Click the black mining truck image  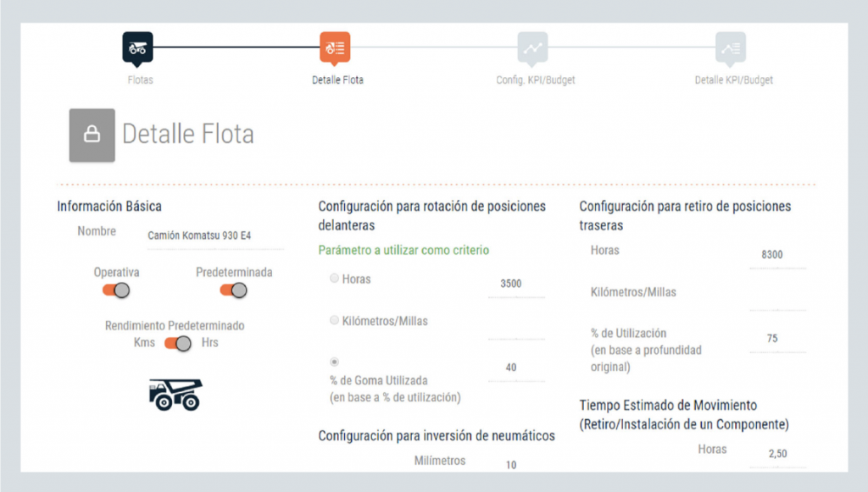175,394
